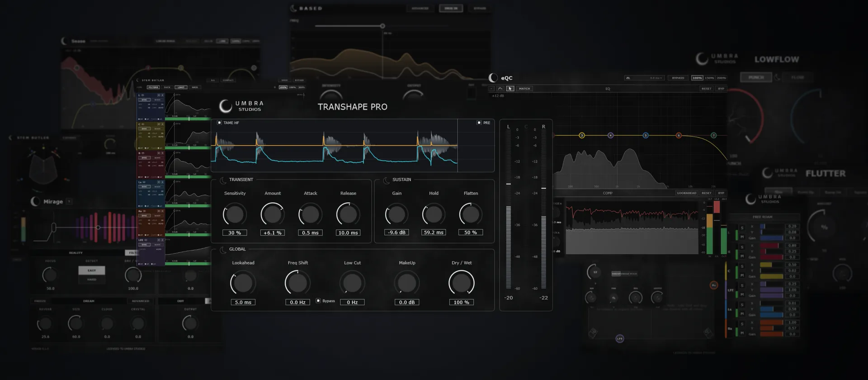This screenshot has width=868, height=380.
Task: Click the Hold value field 59.2 ms
Action: coord(434,232)
